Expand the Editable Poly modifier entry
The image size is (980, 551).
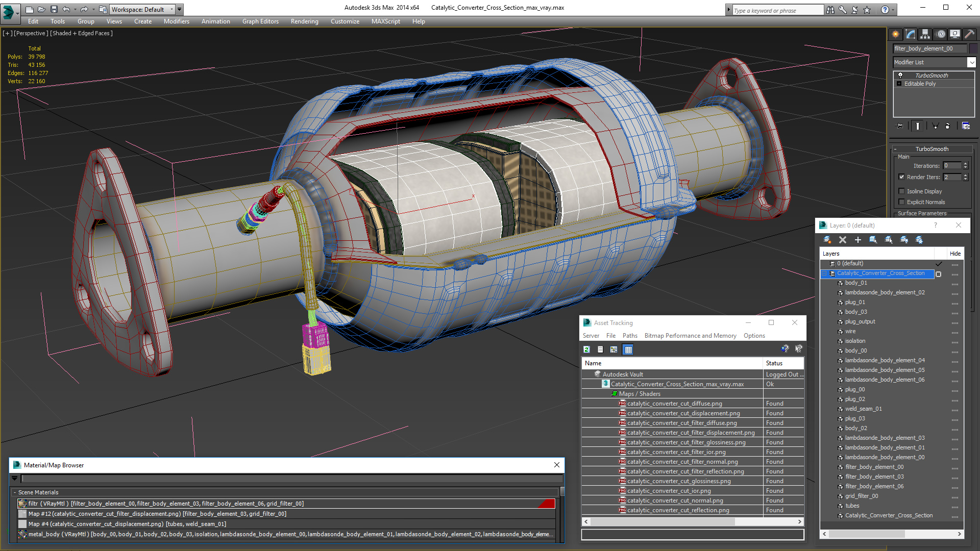899,84
